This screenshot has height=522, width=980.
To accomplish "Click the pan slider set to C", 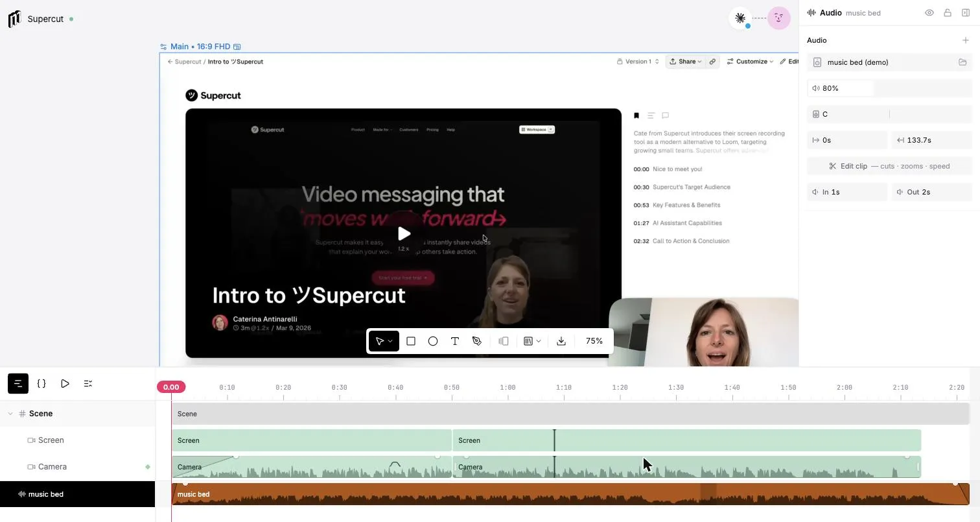I will click(x=889, y=114).
